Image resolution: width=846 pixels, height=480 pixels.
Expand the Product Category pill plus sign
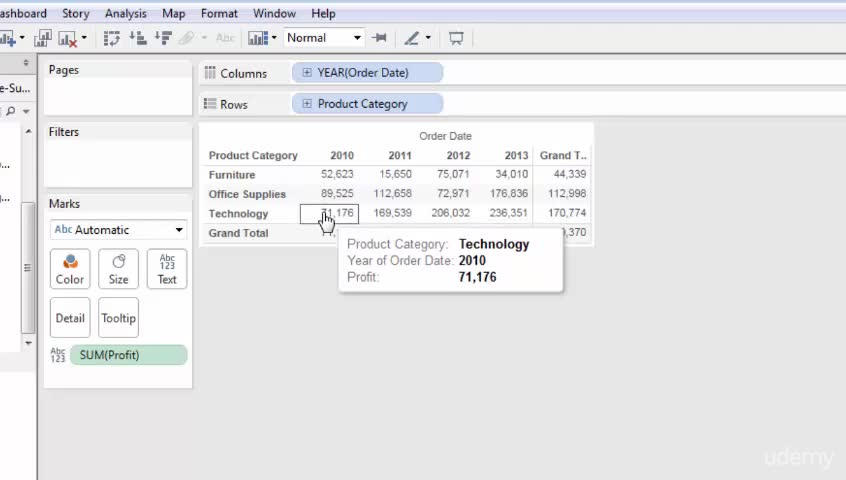tap(307, 104)
